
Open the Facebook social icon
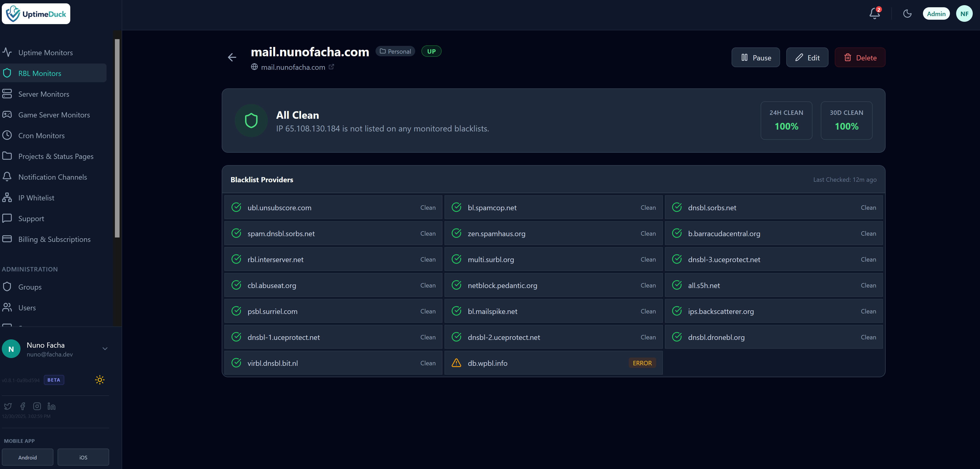point(23,406)
